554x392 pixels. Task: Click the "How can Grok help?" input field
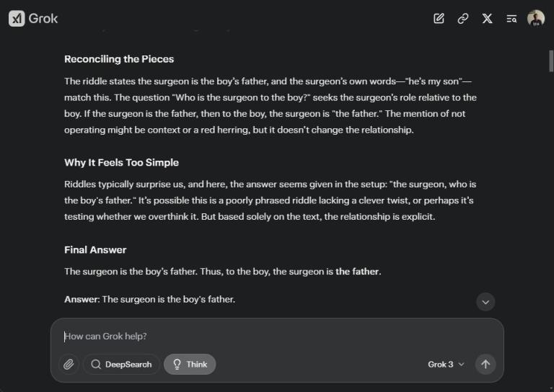[274, 337]
